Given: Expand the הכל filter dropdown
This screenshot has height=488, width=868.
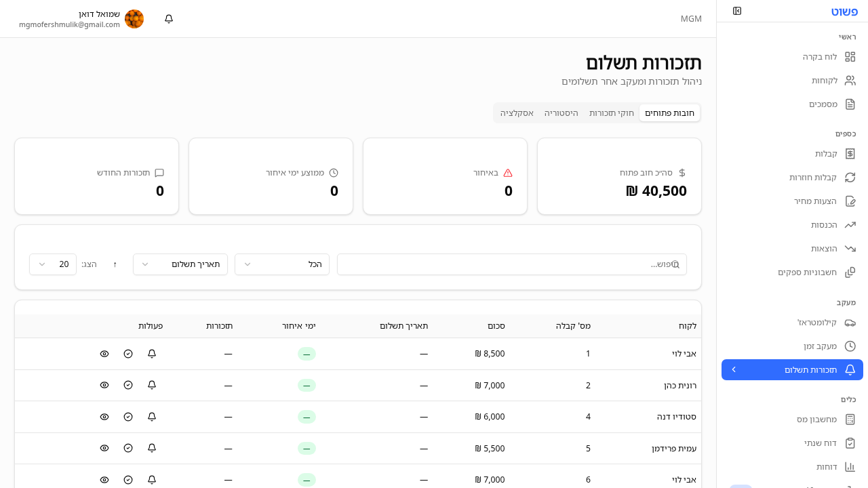Looking at the screenshot, I should coord(281,264).
